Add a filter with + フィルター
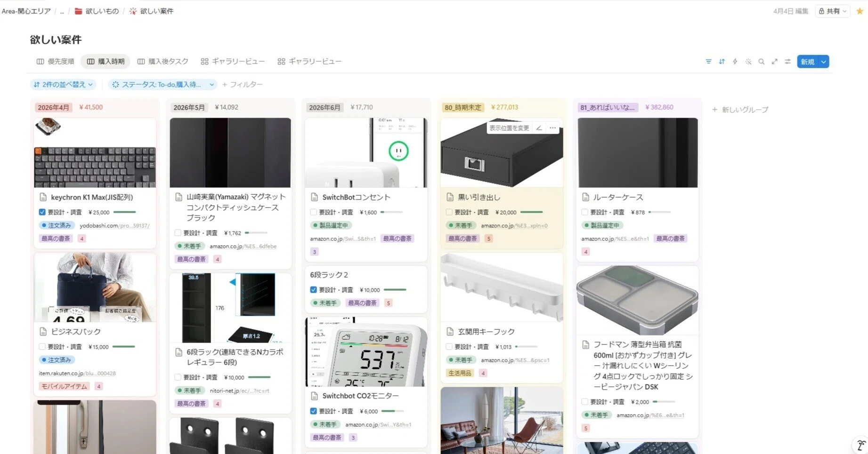868x454 pixels. pos(243,85)
